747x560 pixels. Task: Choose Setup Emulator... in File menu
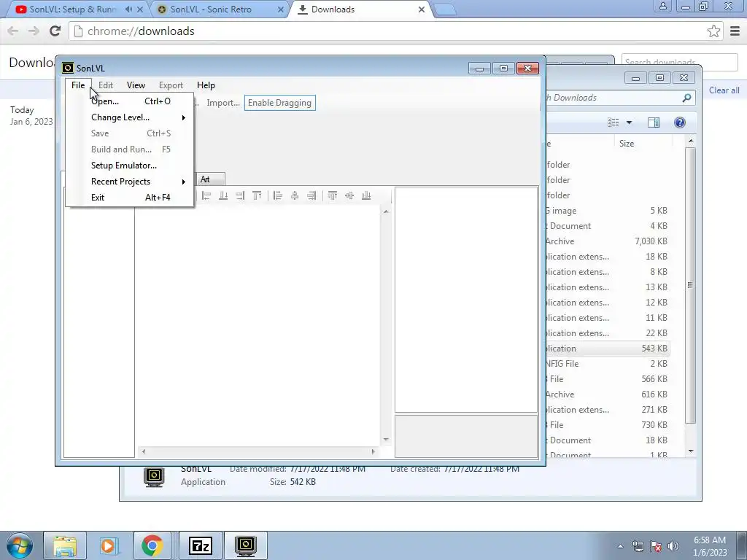(130, 166)
